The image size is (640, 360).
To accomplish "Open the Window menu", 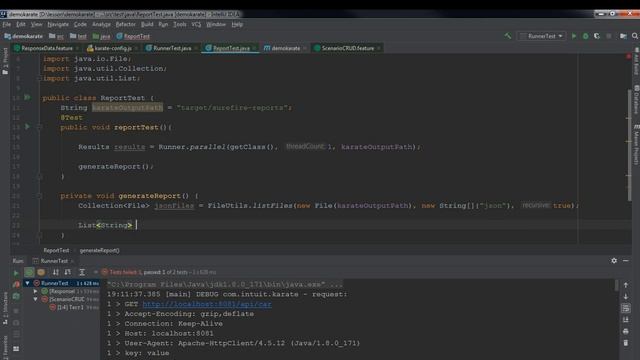I will coord(216,24).
